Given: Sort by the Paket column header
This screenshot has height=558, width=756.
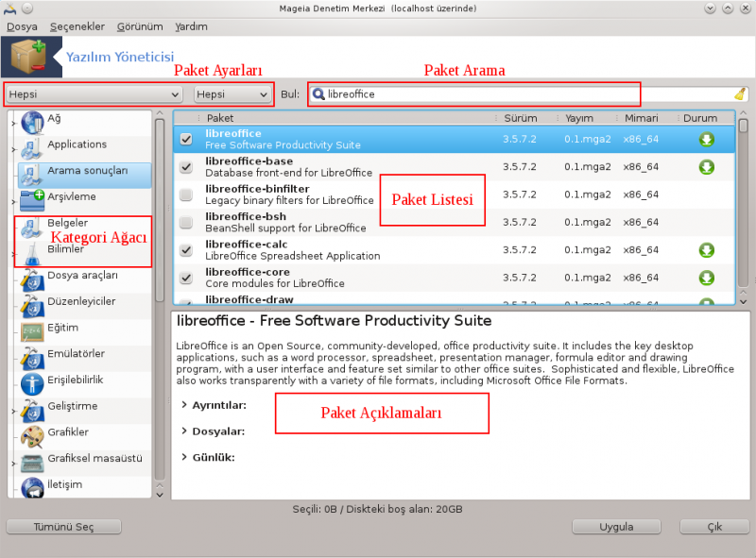Looking at the screenshot, I should coord(220,118).
